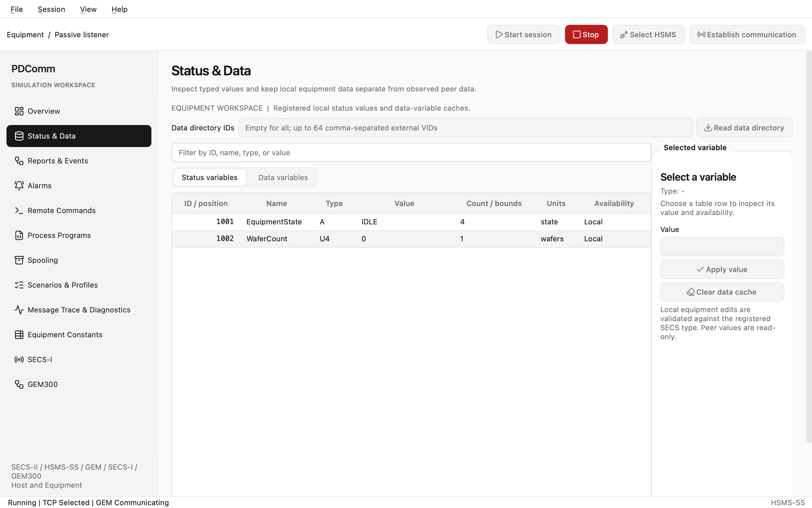Screen dimensions: 812x508
Task: Stop the running session
Action: point(586,35)
